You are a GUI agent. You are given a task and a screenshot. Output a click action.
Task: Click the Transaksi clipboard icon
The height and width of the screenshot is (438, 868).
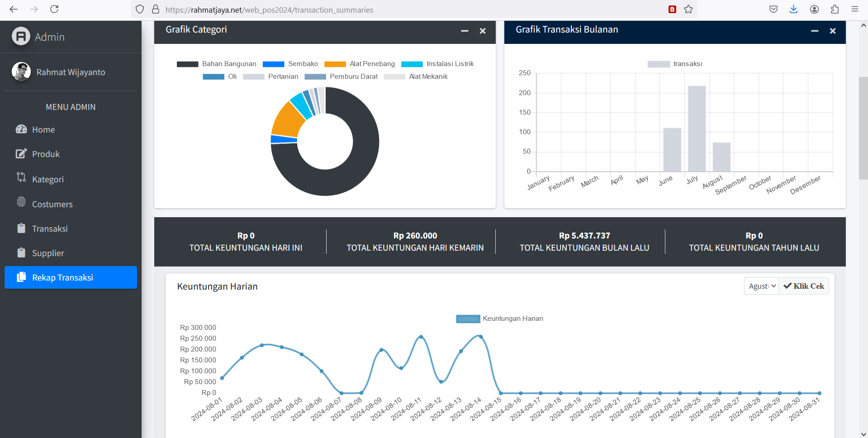click(x=21, y=228)
